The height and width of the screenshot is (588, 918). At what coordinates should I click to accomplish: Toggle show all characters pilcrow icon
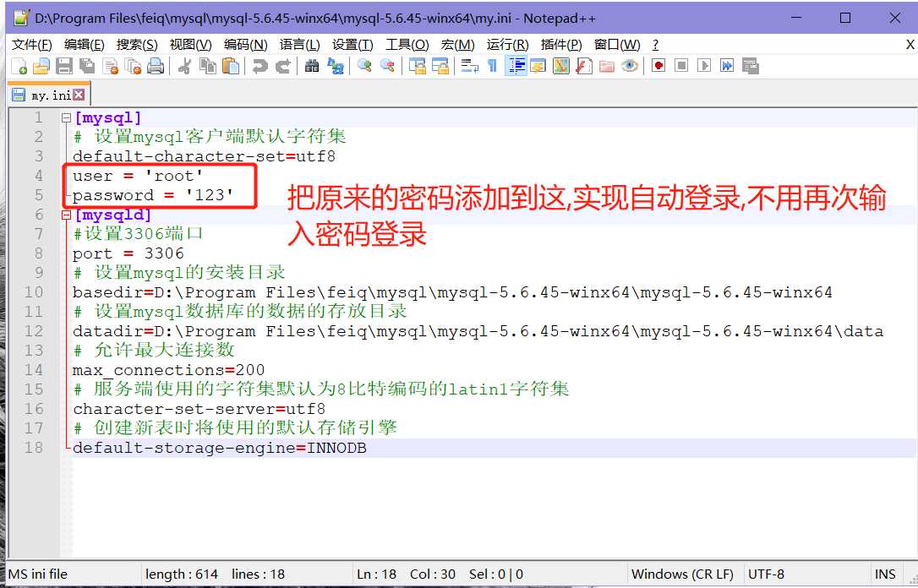(x=492, y=66)
